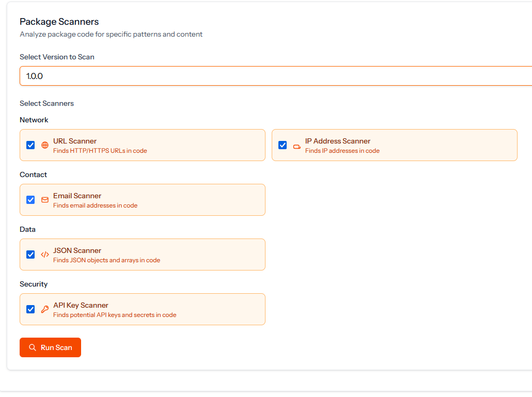Click the key icon for API Key Scanner

(x=45, y=309)
